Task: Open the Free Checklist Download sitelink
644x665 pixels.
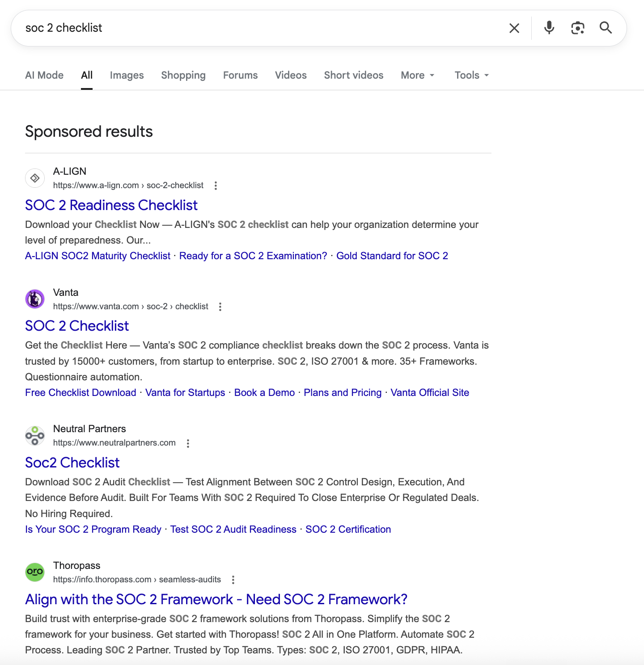Action: tap(80, 392)
